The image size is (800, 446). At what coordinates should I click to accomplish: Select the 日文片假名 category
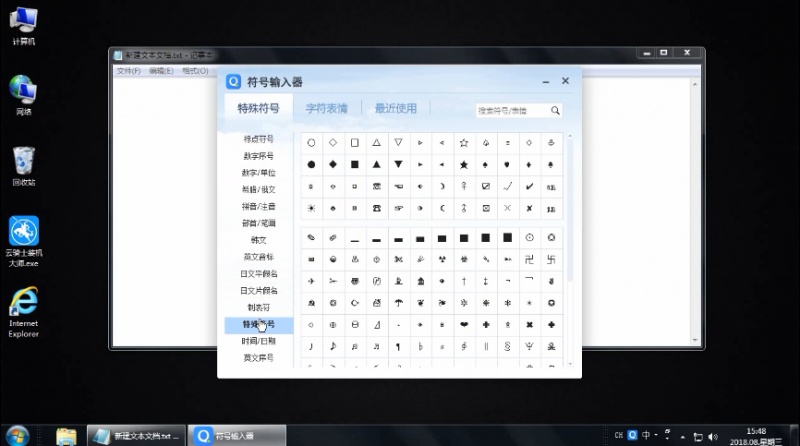[x=259, y=290]
